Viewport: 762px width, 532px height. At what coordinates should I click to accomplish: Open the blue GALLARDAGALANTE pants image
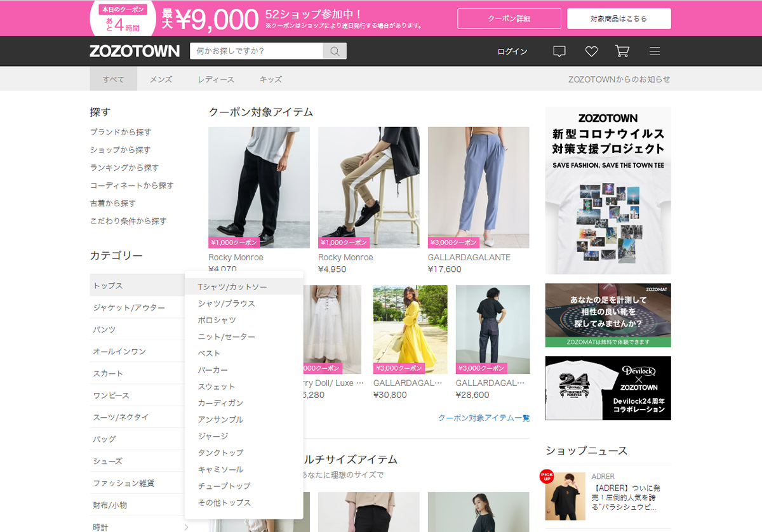pos(479,187)
